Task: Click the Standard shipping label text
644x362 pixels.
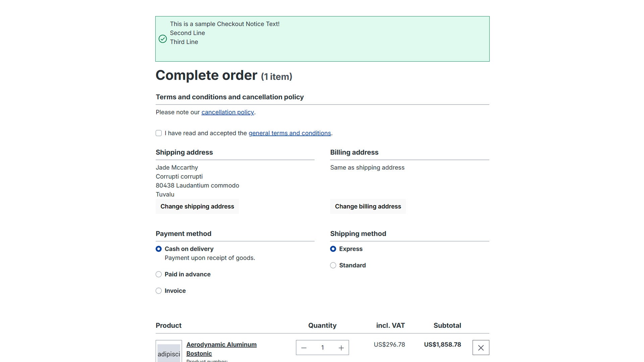Action: point(352,265)
